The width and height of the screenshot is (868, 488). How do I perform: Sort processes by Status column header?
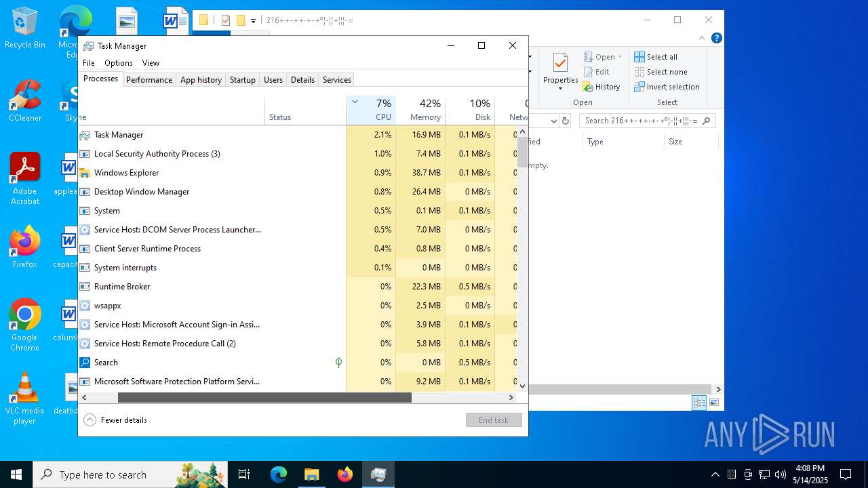pos(305,110)
